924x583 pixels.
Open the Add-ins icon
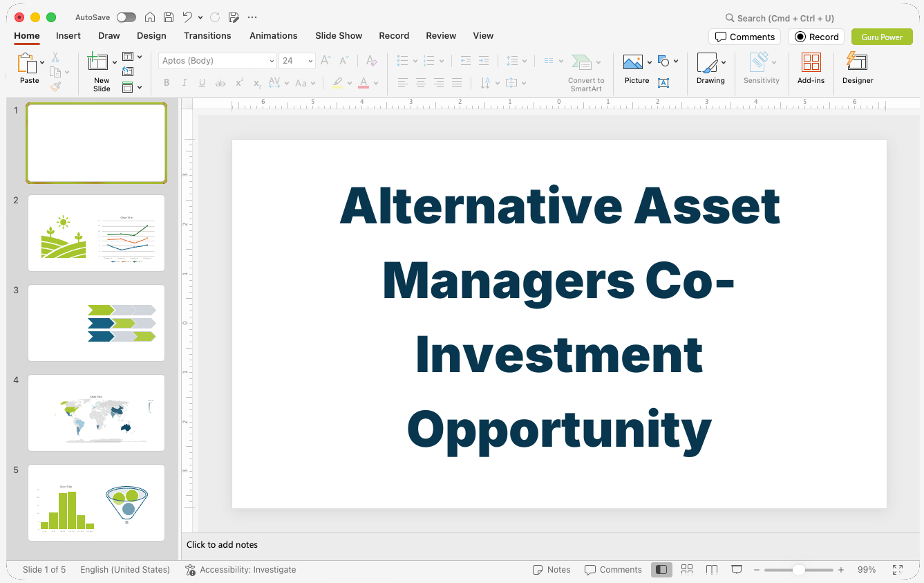811,63
